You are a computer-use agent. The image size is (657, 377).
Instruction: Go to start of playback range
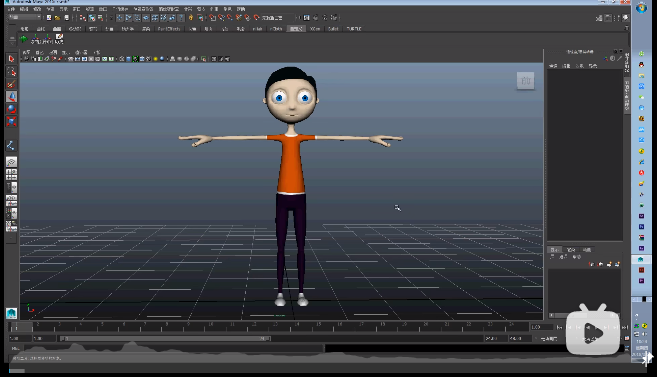(559, 327)
